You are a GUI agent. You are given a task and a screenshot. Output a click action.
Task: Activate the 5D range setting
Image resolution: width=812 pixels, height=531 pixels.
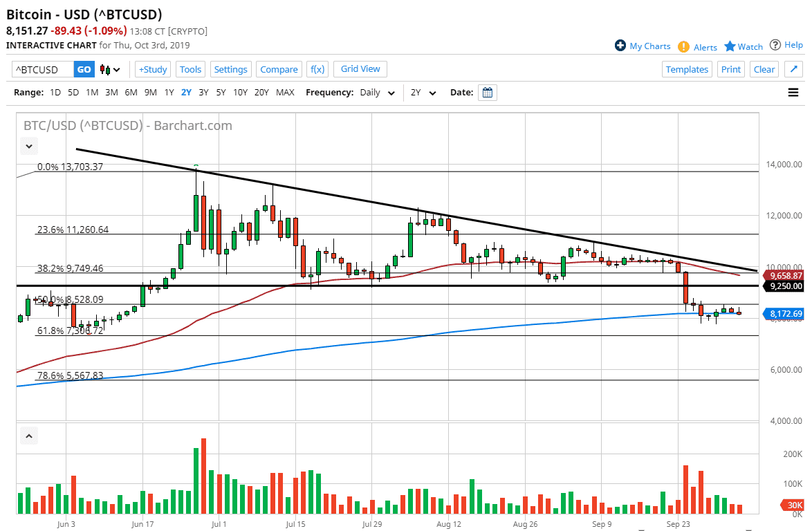click(73, 92)
